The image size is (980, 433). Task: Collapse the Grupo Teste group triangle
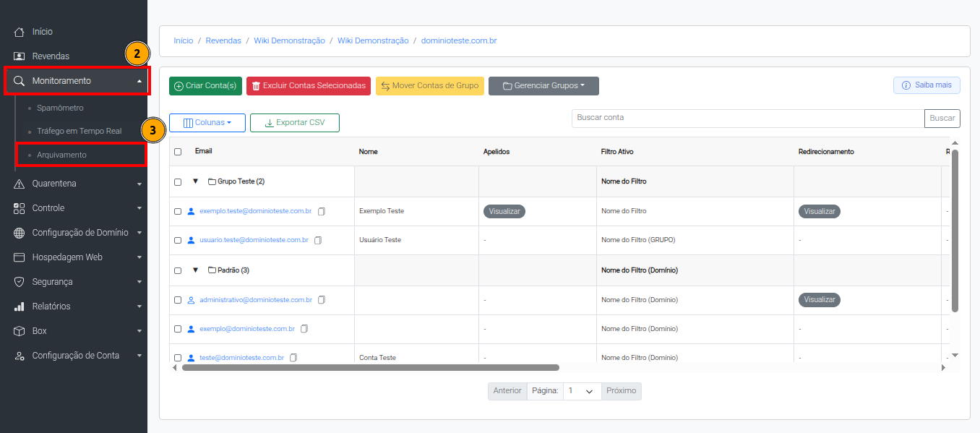click(195, 181)
